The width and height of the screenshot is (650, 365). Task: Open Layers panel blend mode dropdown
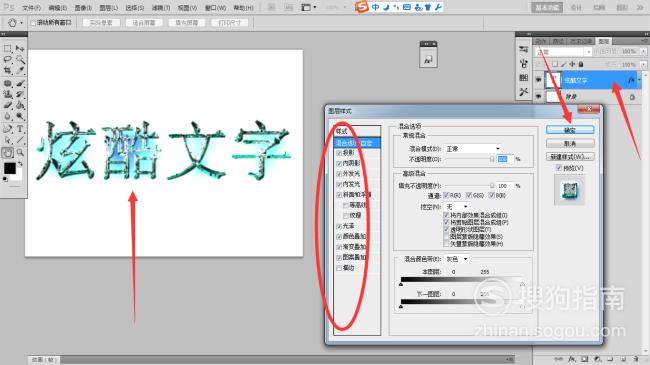coord(563,52)
